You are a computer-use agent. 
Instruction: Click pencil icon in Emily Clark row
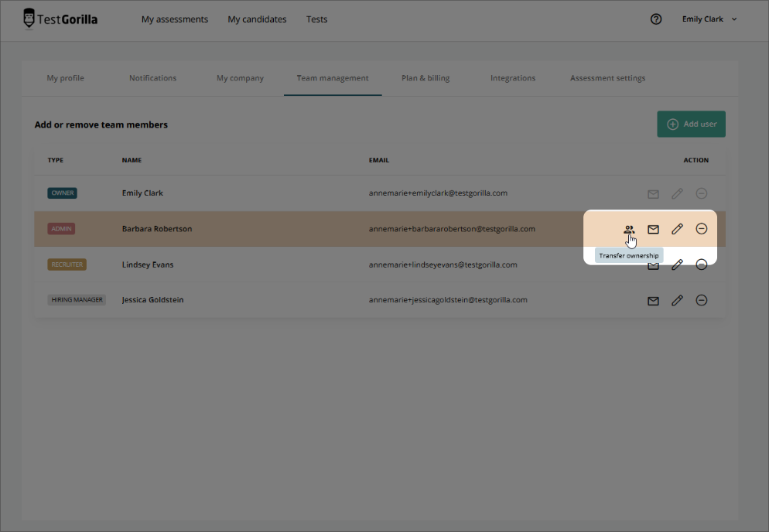click(x=677, y=193)
